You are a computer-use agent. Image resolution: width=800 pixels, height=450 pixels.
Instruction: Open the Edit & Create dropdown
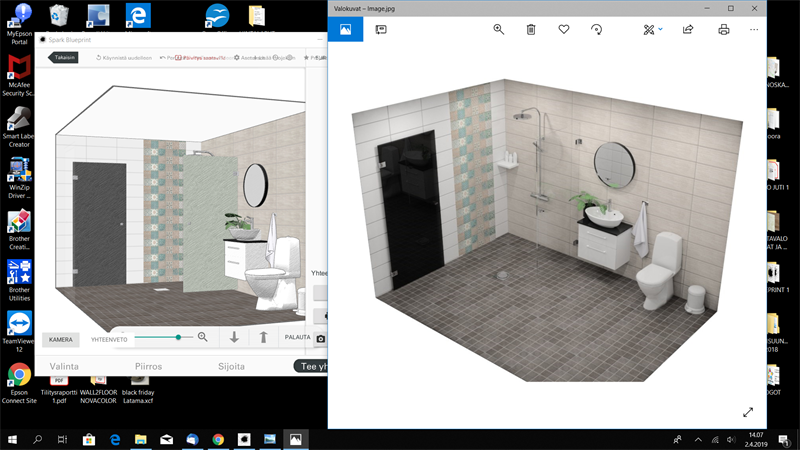[x=653, y=30]
